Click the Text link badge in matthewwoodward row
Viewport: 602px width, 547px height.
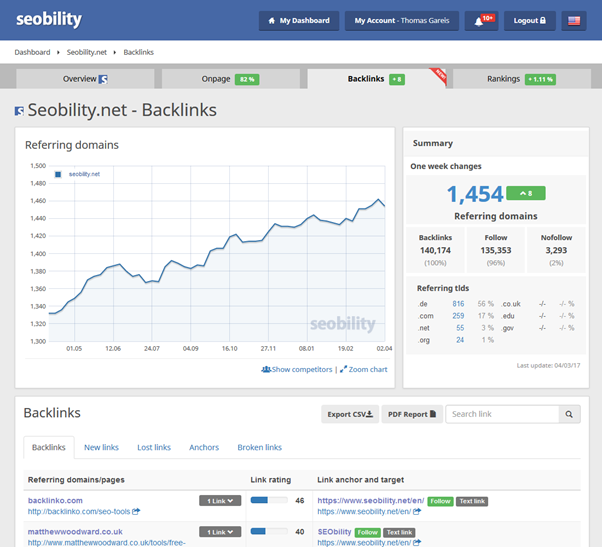click(399, 532)
